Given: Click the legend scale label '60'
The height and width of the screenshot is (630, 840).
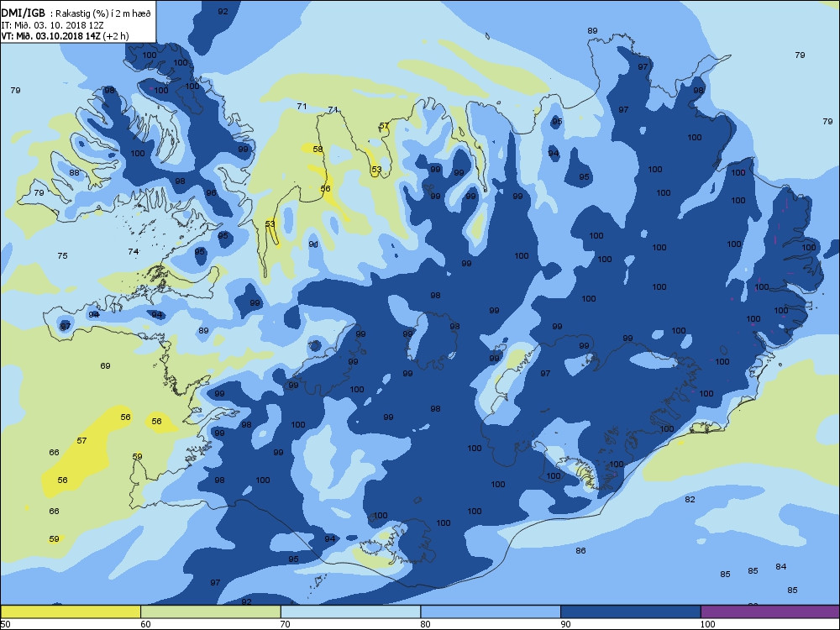Looking at the screenshot, I should click(145, 624).
